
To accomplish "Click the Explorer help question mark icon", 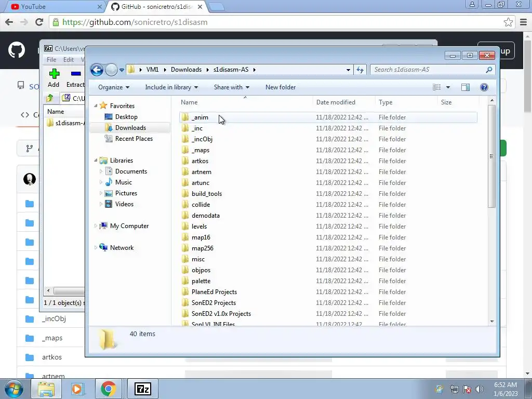I will [x=484, y=87].
